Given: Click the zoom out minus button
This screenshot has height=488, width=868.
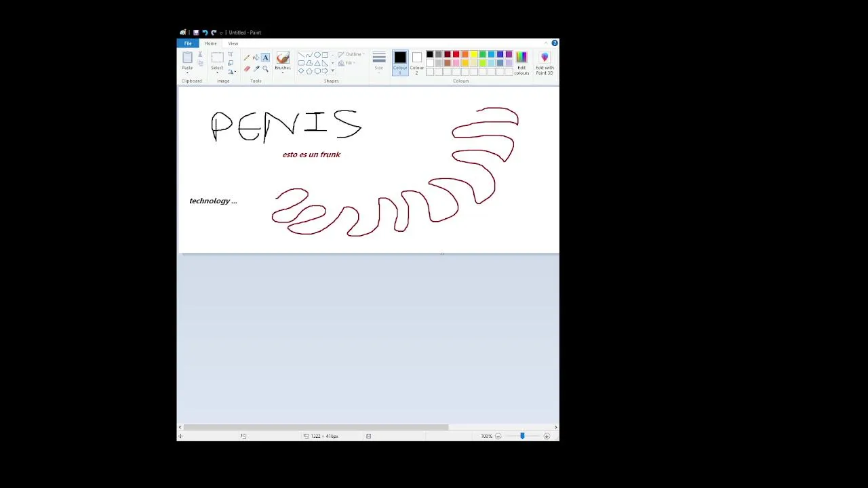Looking at the screenshot, I should [x=498, y=436].
